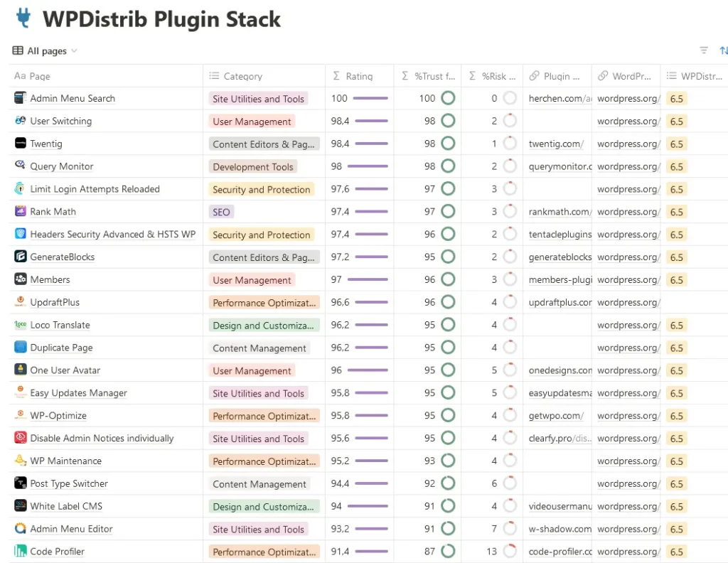
Task: Click the rating bar for Admin Menu Search
Action: coord(370,98)
